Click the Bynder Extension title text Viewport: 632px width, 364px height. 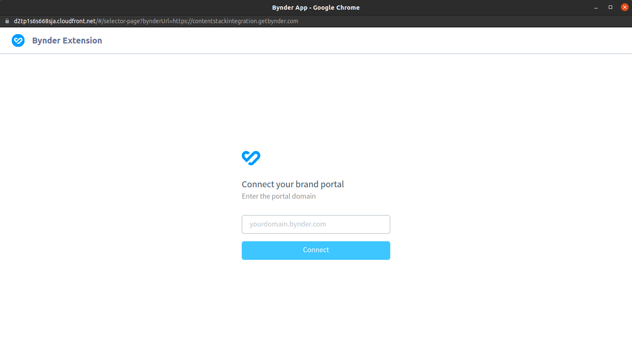[67, 40]
